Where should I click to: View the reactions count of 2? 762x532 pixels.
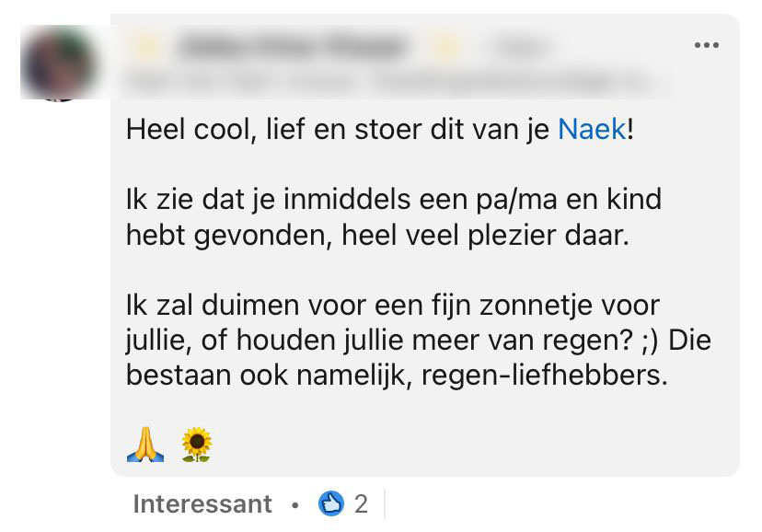[361, 504]
